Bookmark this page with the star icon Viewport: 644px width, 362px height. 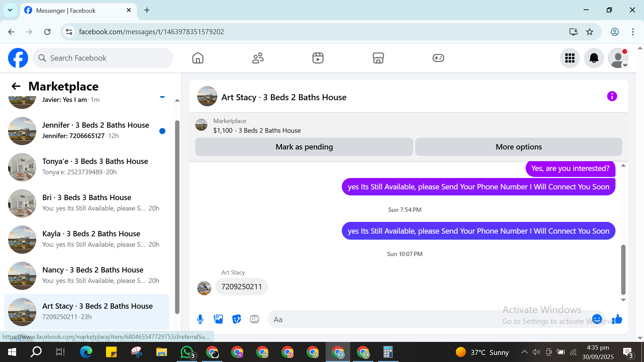coord(590,32)
